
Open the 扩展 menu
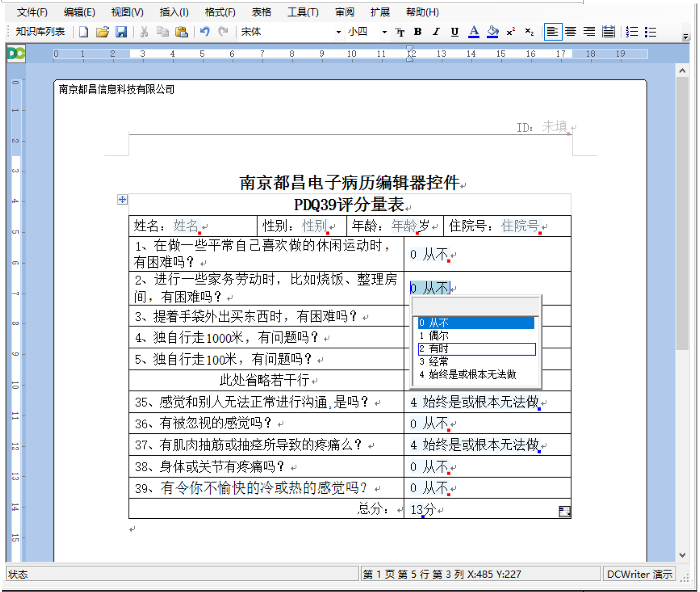pos(380,12)
